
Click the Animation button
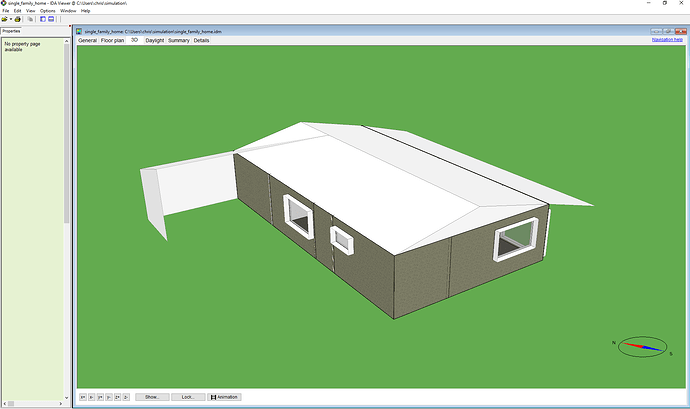pos(224,397)
